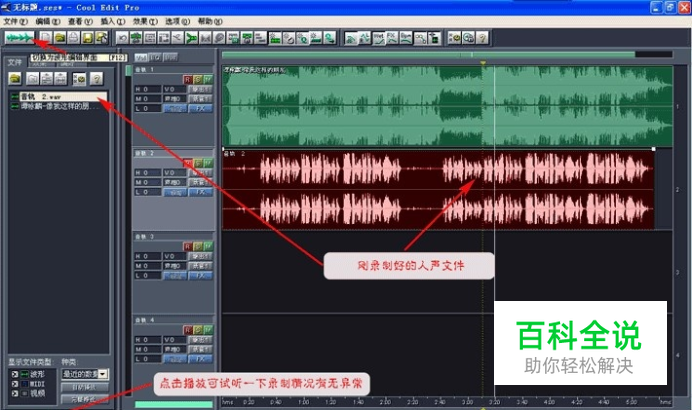Click the blue lock button on track 1
This screenshot has width=692, height=410.
click(x=175, y=109)
